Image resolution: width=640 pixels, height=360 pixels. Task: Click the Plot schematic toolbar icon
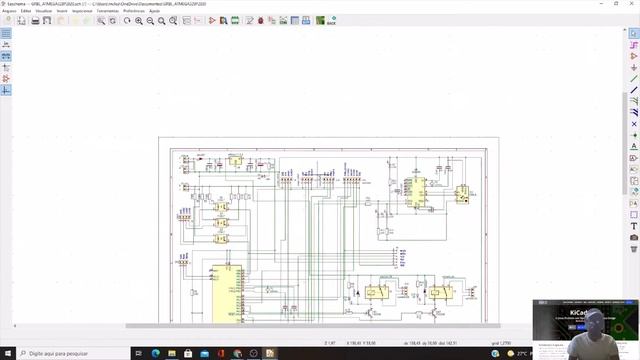coord(47,20)
